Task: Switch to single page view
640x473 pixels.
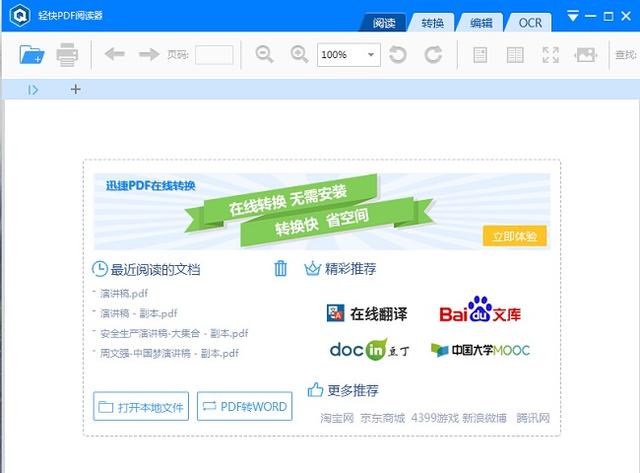Action: (480, 55)
